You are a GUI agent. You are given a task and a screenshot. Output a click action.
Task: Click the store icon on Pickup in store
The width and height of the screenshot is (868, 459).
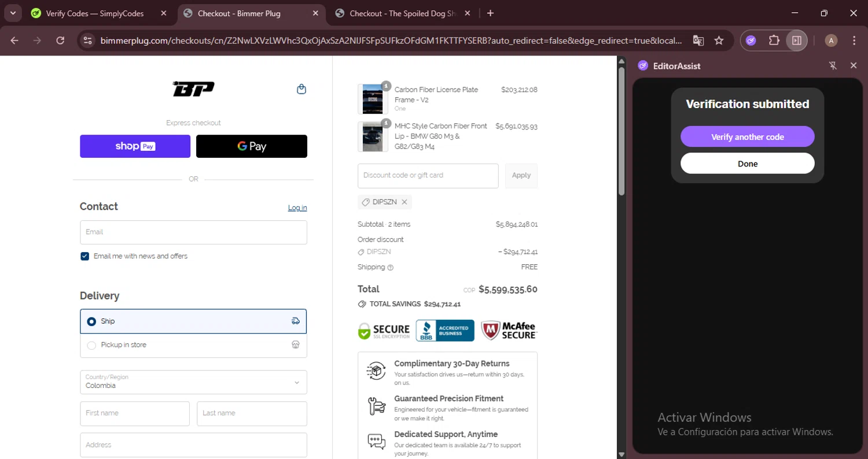[x=295, y=345]
